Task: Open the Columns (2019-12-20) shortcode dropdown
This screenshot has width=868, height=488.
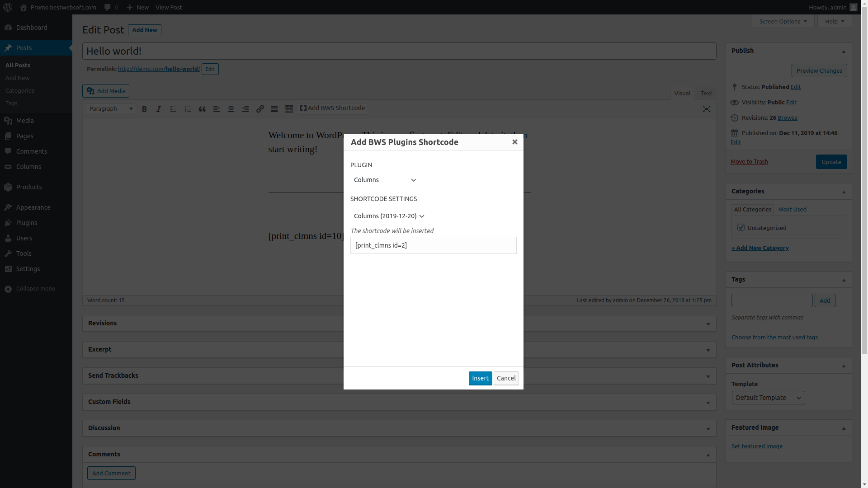Action: (389, 216)
